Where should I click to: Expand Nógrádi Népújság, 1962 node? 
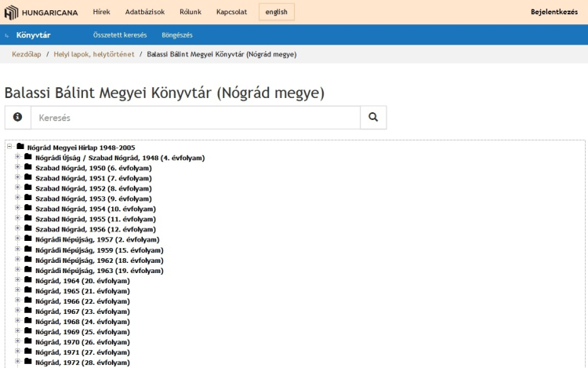(x=17, y=260)
